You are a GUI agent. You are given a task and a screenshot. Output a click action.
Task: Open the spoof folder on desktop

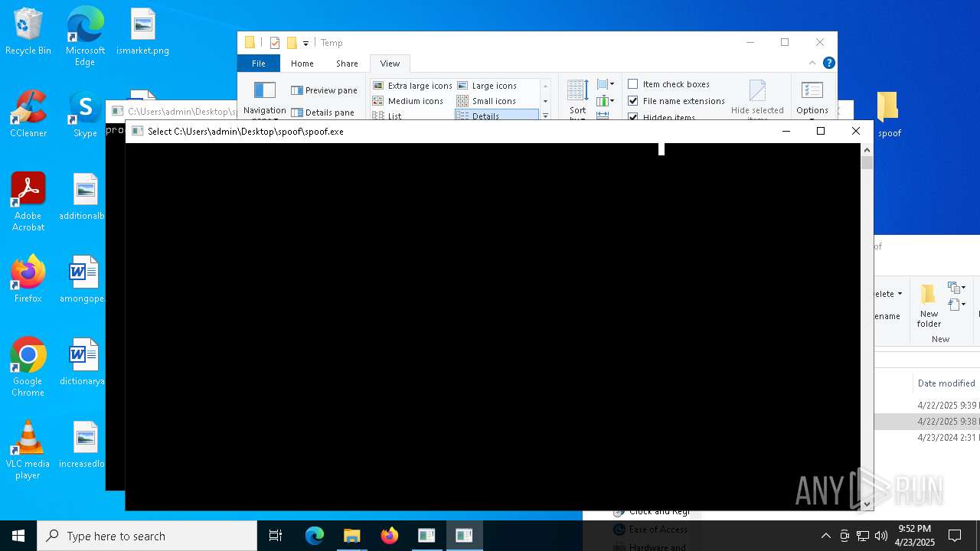(x=888, y=115)
